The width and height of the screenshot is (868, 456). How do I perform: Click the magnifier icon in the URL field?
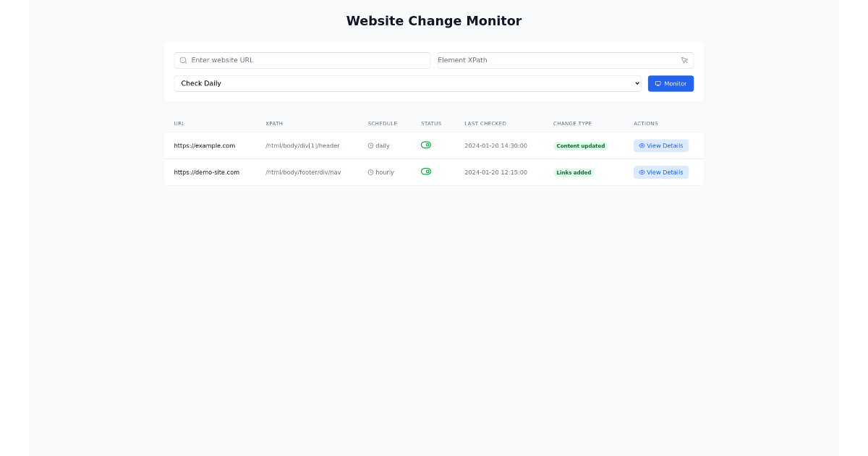click(183, 60)
